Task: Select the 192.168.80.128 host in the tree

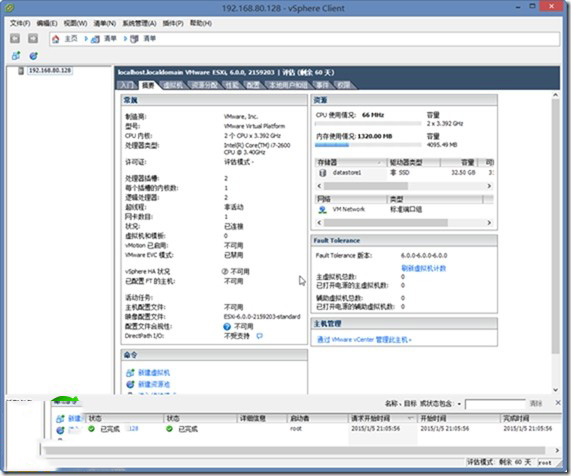Action: (x=50, y=71)
